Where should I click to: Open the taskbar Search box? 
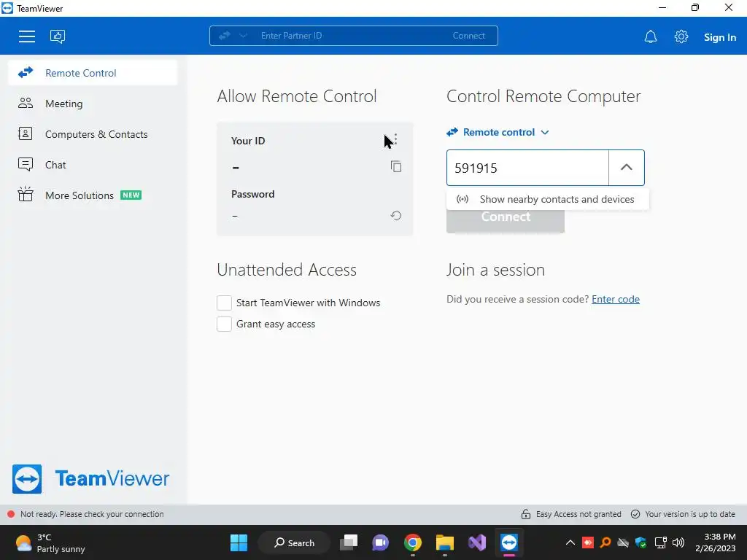click(295, 542)
